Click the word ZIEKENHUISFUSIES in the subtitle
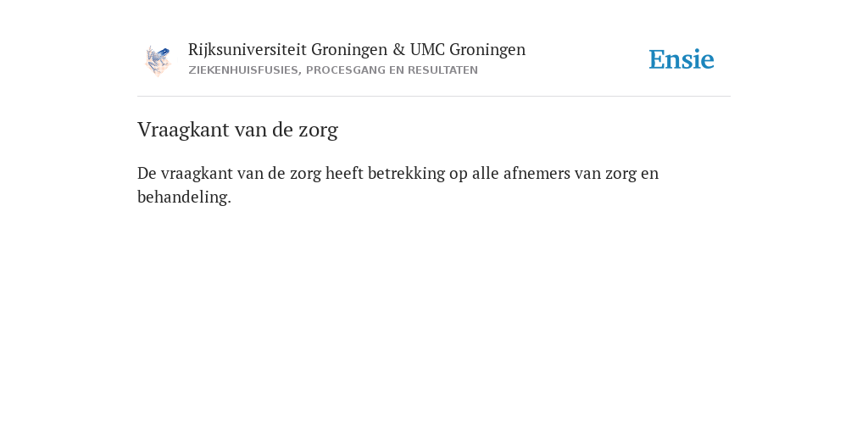This screenshot has width=868, height=434. [x=243, y=70]
